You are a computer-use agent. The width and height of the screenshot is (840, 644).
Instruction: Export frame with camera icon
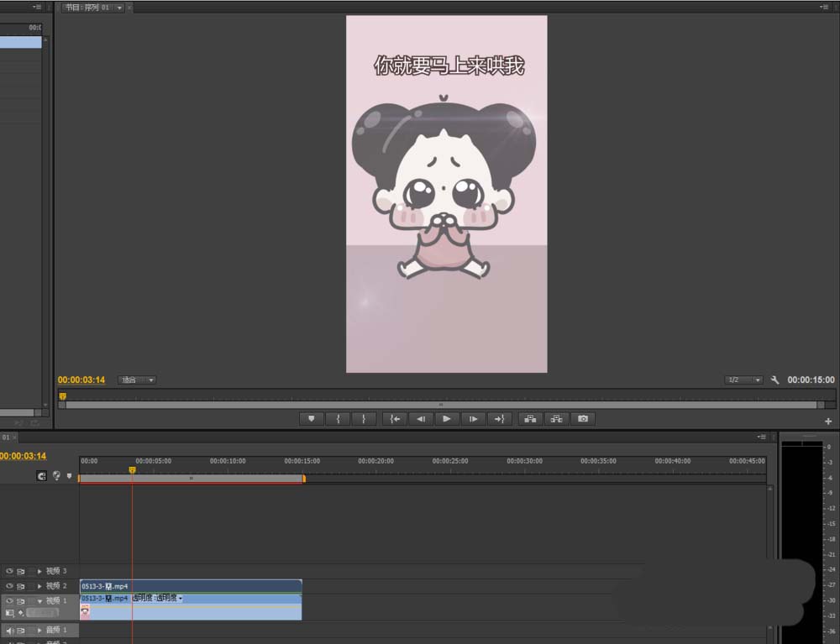coord(583,419)
